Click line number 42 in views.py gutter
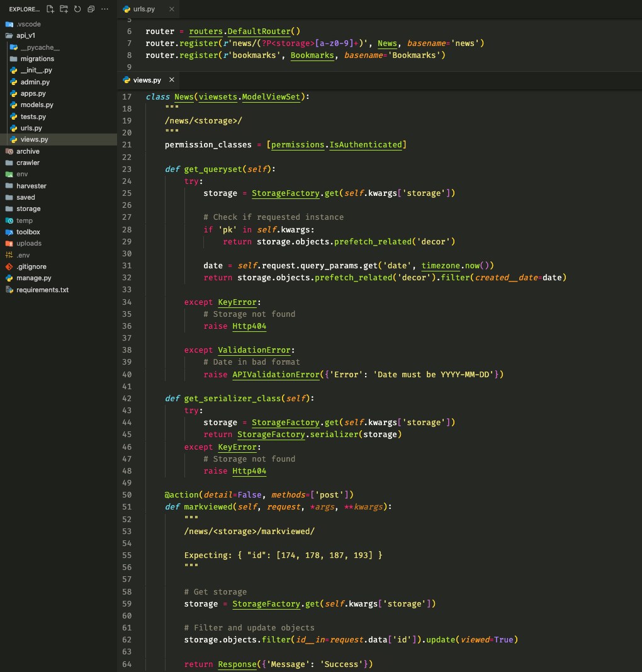 127,399
